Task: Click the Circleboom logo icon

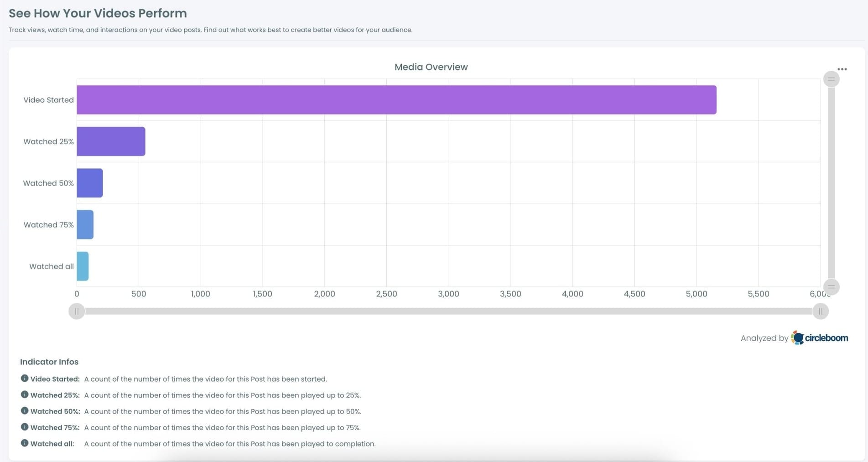Action: tap(798, 338)
